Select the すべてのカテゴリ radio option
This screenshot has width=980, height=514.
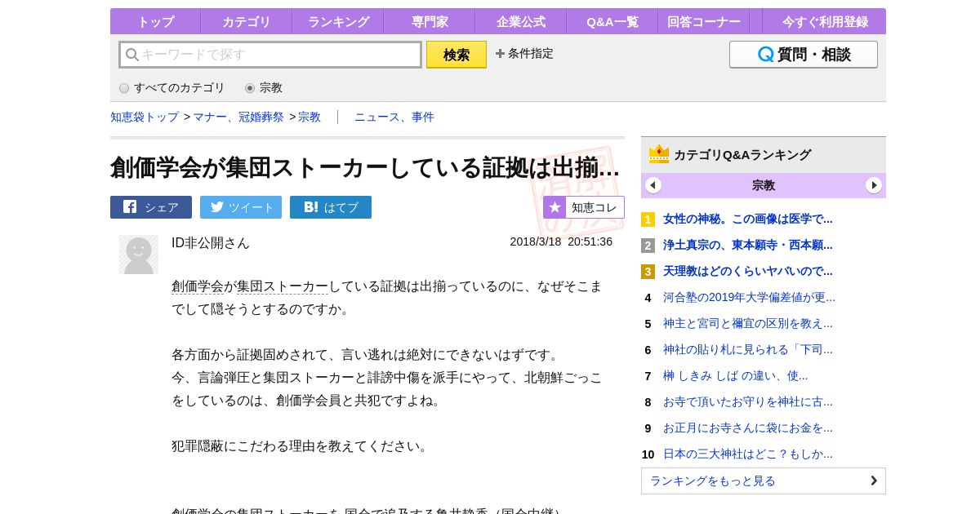pos(124,88)
